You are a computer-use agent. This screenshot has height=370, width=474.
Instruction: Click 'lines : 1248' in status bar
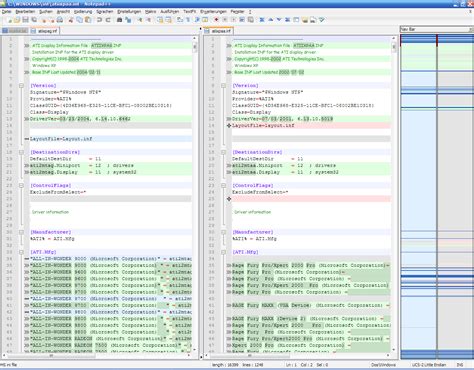253,365
